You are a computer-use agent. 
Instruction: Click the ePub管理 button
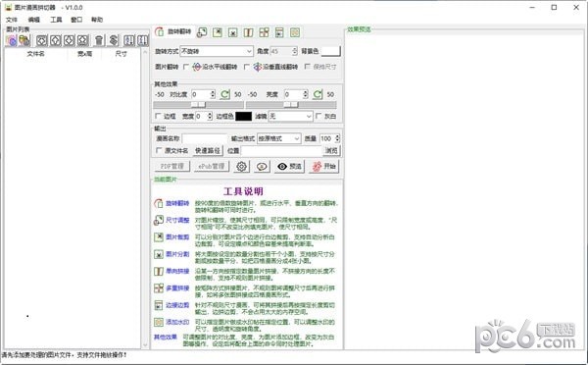coord(212,167)
